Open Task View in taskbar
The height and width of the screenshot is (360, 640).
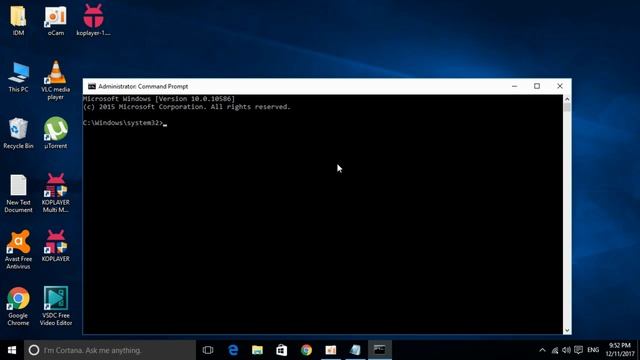208,350
